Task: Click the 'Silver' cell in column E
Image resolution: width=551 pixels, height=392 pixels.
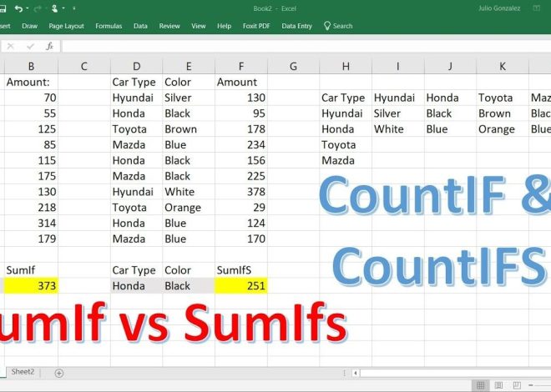Action: (x=189, y=98)
